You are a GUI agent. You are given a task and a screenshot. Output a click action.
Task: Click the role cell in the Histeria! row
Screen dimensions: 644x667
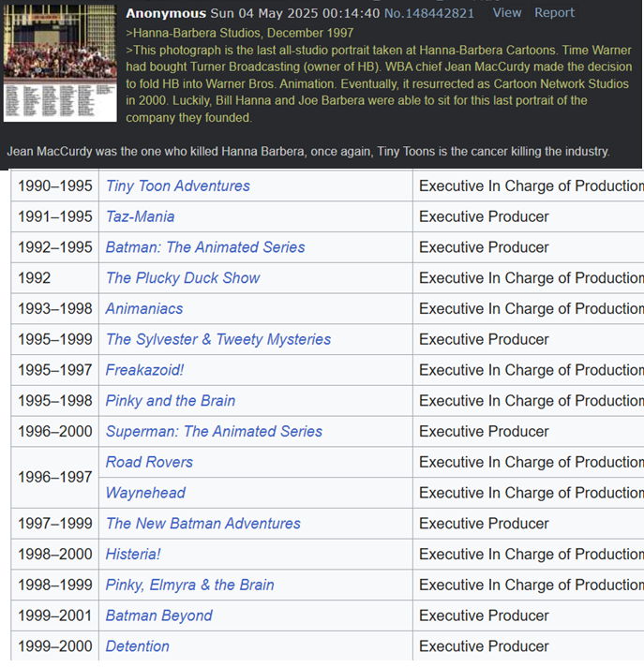click(528, 554)
